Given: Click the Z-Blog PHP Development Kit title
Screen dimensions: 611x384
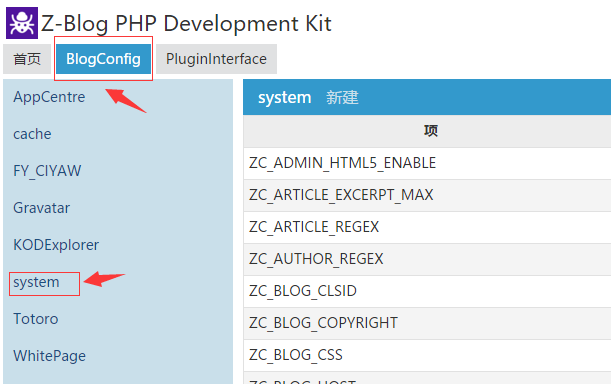Looking at the screenshot, I should (186, 24).
